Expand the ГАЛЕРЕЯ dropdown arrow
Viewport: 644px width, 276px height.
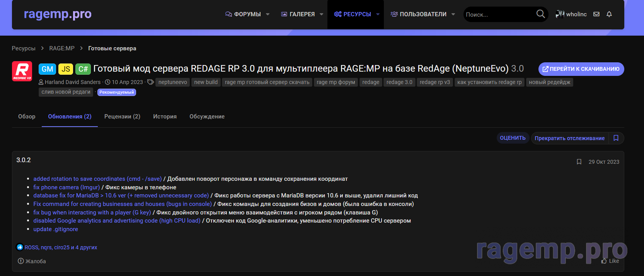321,14
